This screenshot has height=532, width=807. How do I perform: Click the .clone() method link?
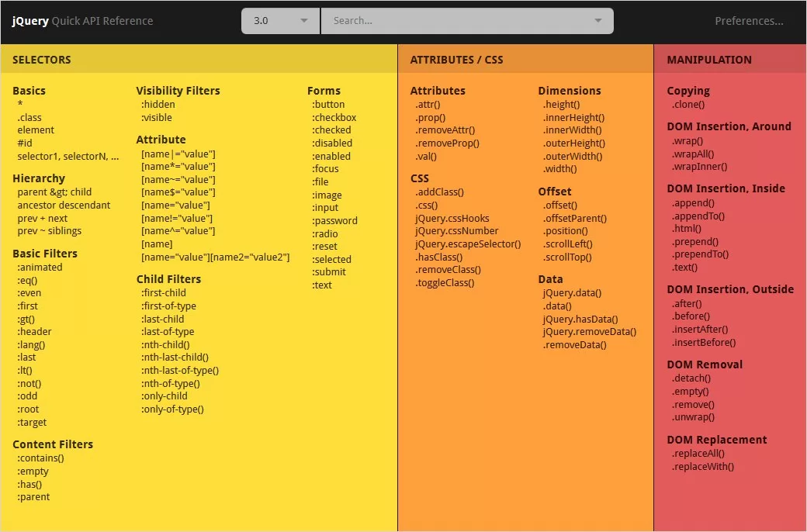pos(688,105)
